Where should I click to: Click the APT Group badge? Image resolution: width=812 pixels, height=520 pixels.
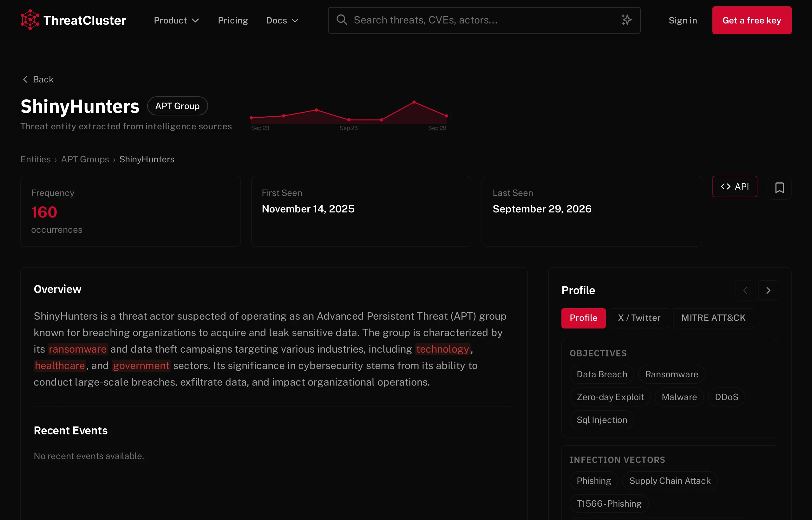tap(177, 106)
